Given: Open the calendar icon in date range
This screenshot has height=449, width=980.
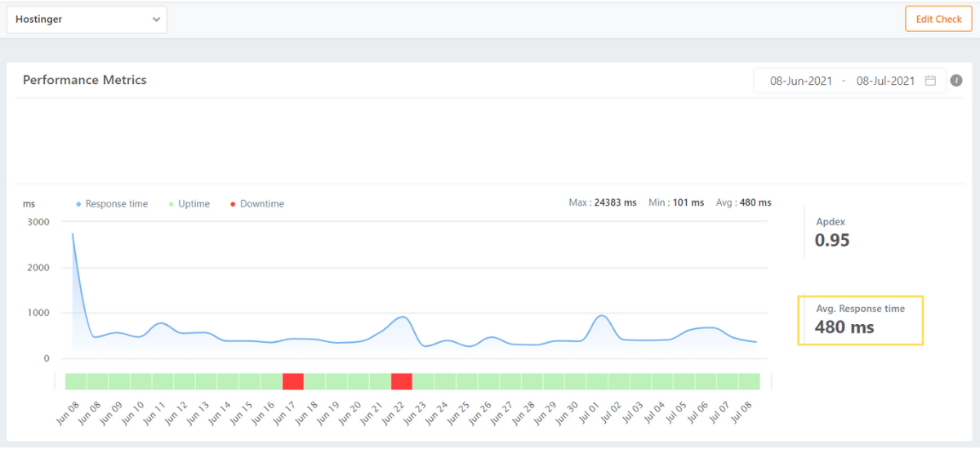Looking at the screenshot, I should [930, 81].
